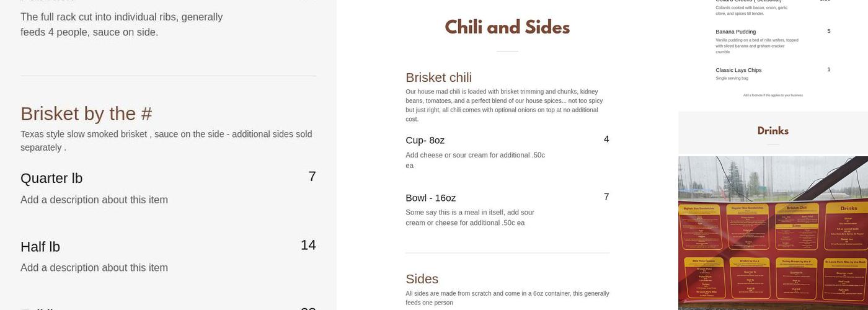Select the Brisket chili section title
The height and width of the screenshot is (310, 868).
(438, 77)
